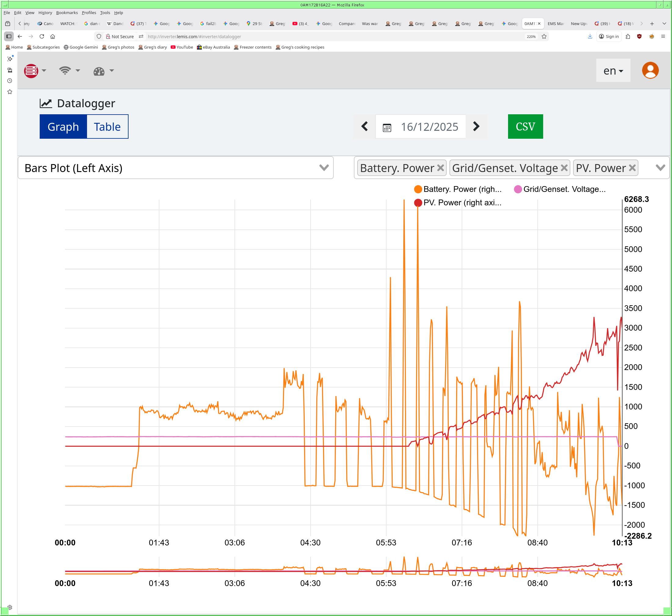Click Firefox reload page icon
This screenshot has width=672, height=616.
(42, 36)
